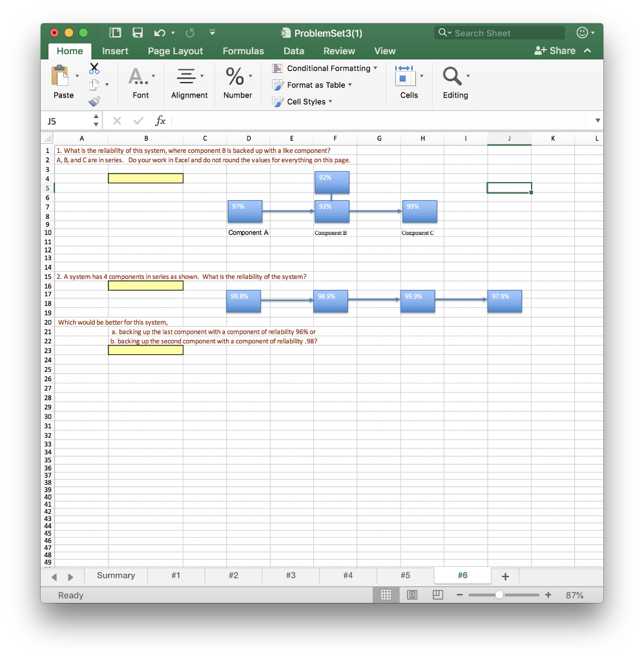The width and height of the screenshot is (644, 661).
Task: Click the Paste clipboard icon
Action: (x=60, y=76)
